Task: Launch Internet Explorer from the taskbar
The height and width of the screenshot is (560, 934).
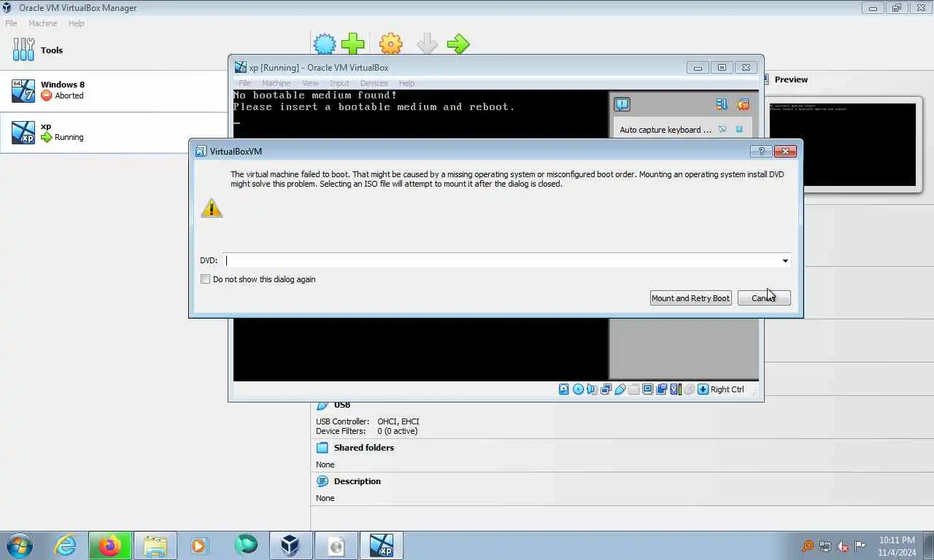Action: [66, 545]
